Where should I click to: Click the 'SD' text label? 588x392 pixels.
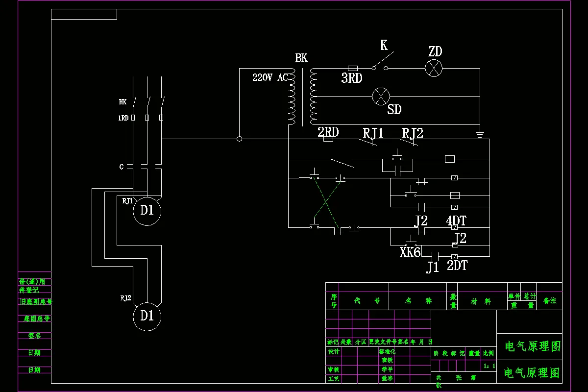coord(394,109)
